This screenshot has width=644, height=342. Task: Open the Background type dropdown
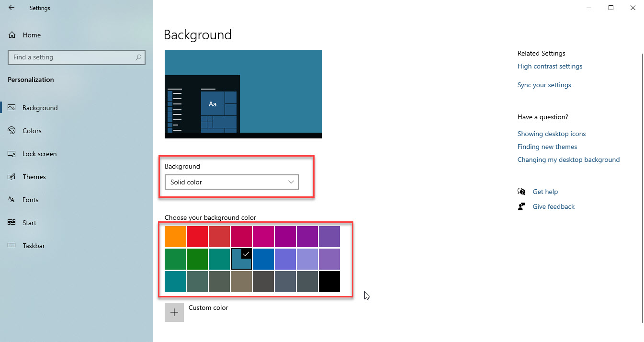point(231,182)
